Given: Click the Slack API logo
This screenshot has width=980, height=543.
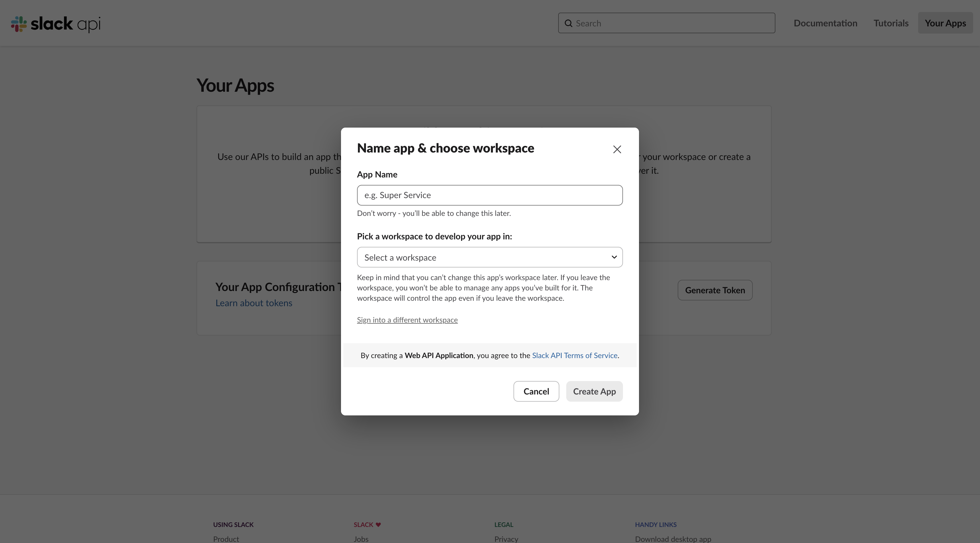Looking at the screenshot, I should (x=56, y=24).
